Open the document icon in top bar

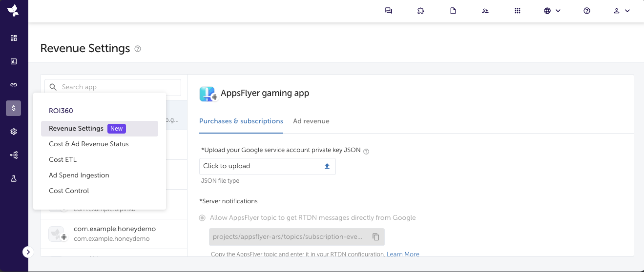coord(453,11)
